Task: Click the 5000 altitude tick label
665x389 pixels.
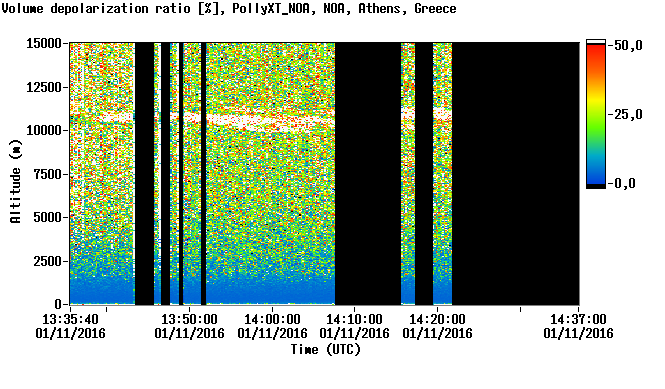Action: point(47,218)
